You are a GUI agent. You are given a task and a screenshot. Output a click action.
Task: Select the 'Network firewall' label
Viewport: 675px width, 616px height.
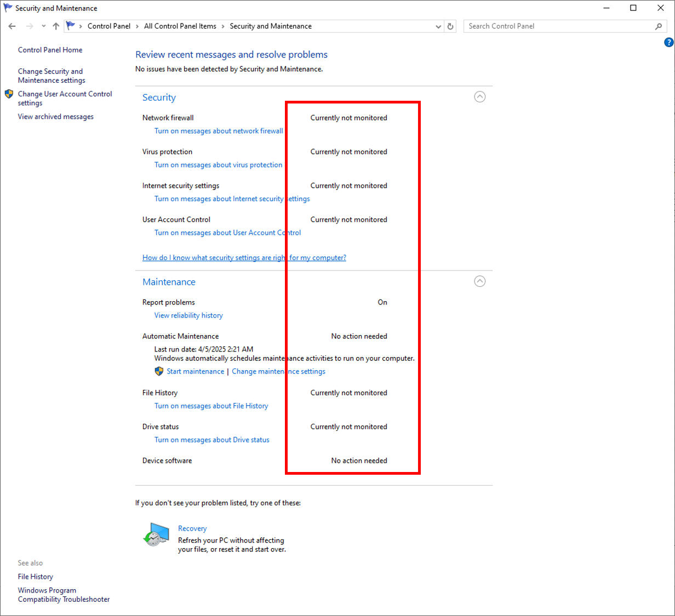click(x=168, y=118)
